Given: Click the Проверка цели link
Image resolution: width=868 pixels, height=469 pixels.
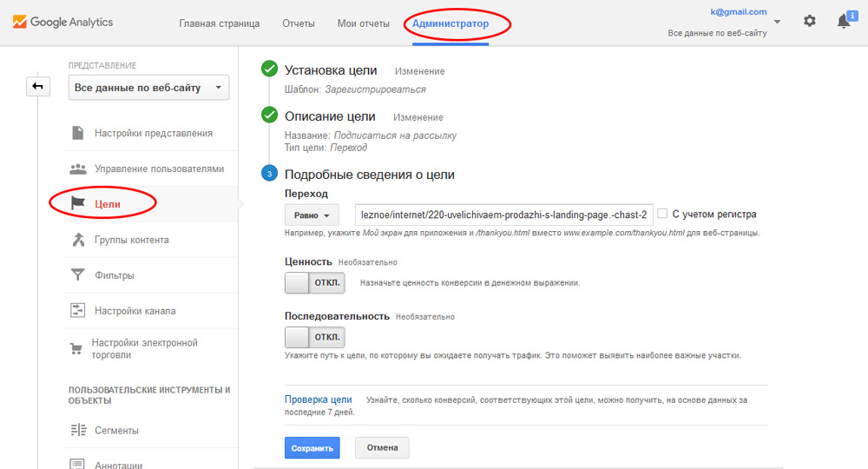Looking at the screenshot, I should pyautogui.click(x=319, y=400).
